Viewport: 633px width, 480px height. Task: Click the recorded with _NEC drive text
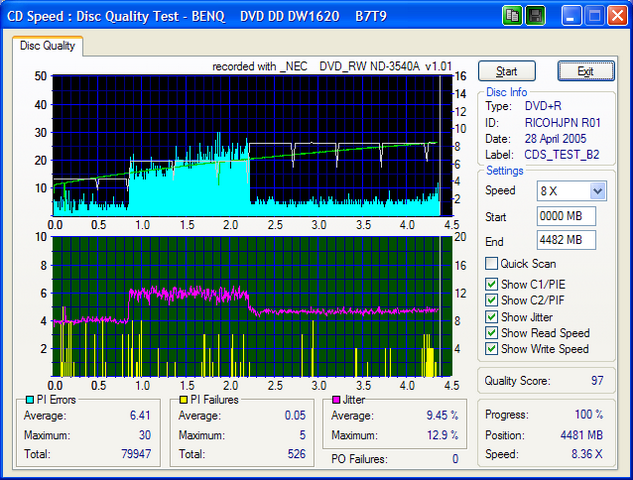pyautogui.click(x=332, y=66)
